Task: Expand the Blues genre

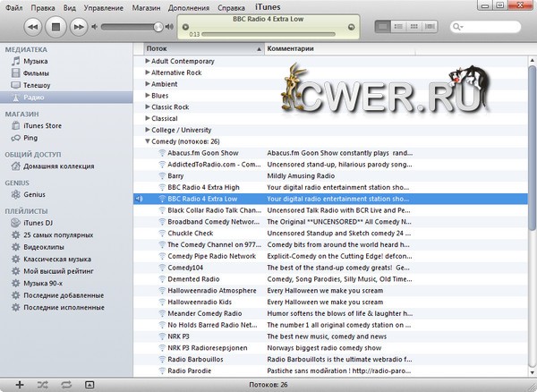Action: 148,95
